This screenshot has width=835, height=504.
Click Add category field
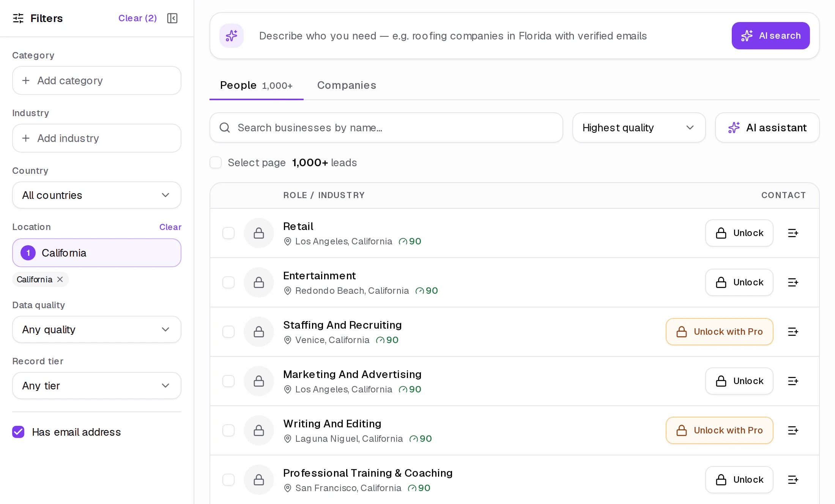97,80
